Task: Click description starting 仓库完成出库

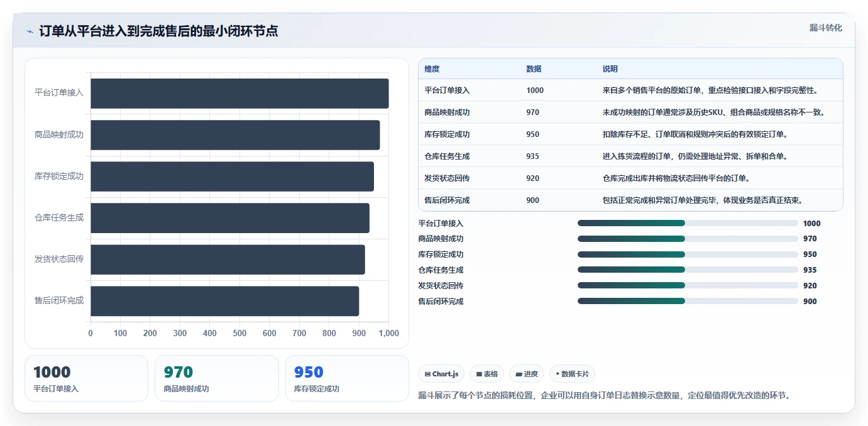Action: (x=676, y=178)
